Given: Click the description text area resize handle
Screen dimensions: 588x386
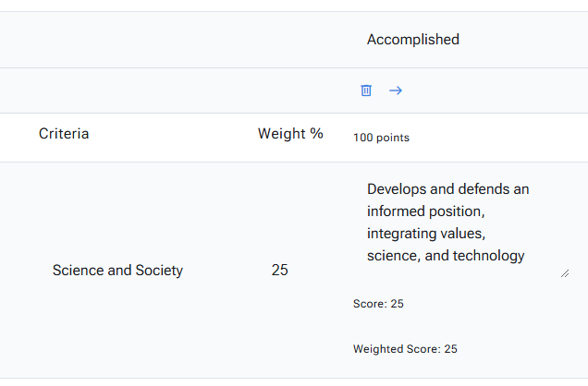Looking at the screenshot, I should point(564,272).
